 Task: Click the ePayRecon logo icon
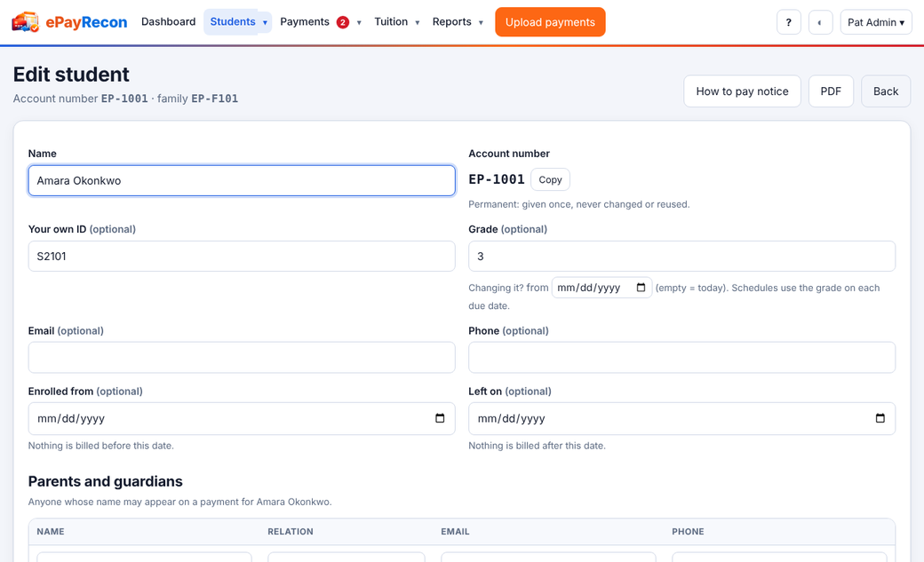(26, 22)
